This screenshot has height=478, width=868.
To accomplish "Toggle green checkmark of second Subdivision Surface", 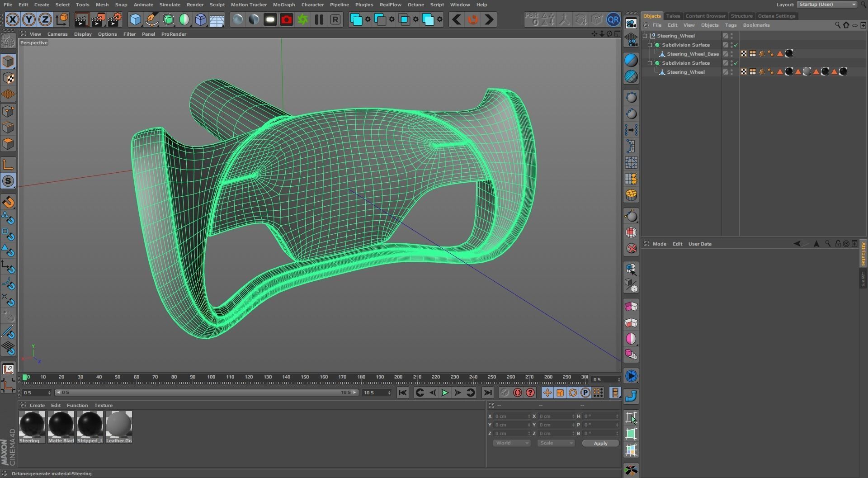I will tap(736, 63).
